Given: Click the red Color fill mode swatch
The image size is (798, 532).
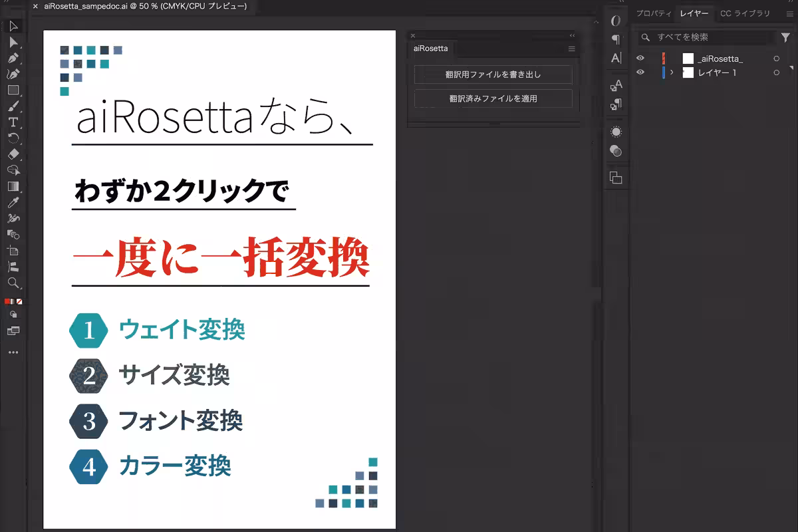Looking at the screenshot, I should [7, 301].
